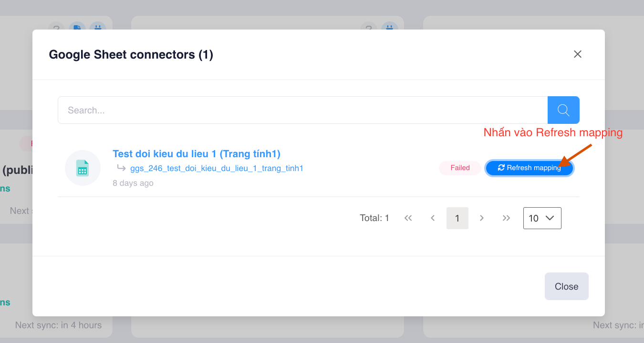
Task: Open the ggs_246_test_doi_kieu_du_lieu_1_trang_tinh1 link
Action: (x=217, y=168)
